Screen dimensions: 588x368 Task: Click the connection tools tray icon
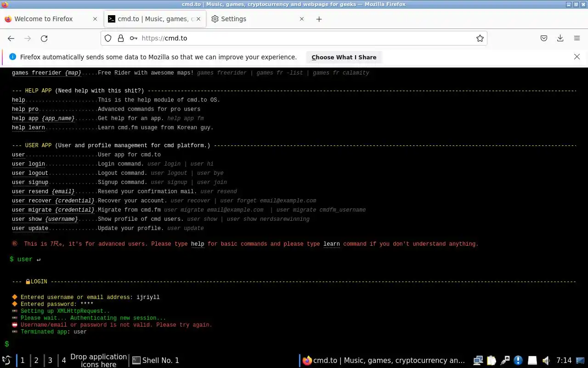click(x=505, y=360)
